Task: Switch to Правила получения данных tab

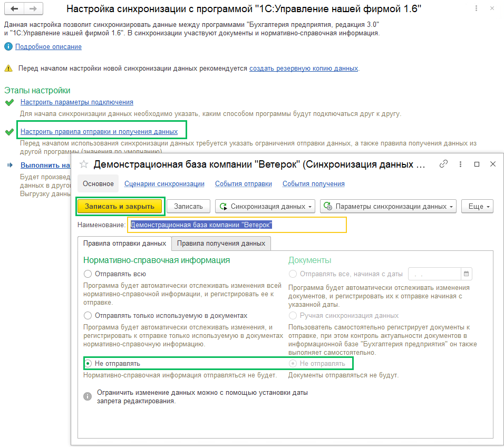Action: point(221,243)
